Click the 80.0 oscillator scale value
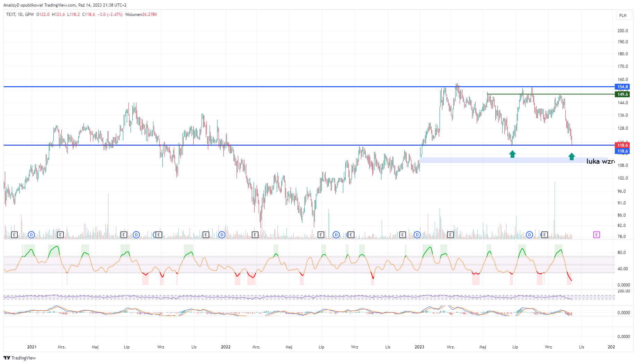 point(621,253)
